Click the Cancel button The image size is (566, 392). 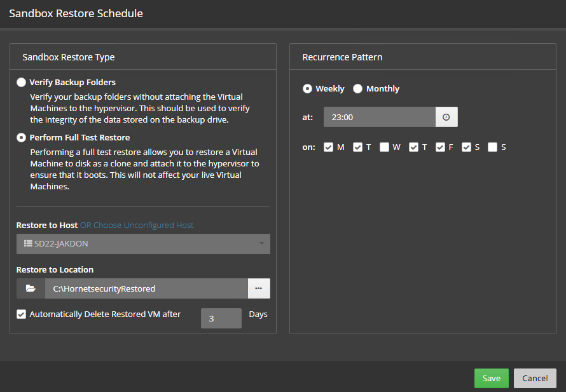pyautogui.click(x=535, y=378)
